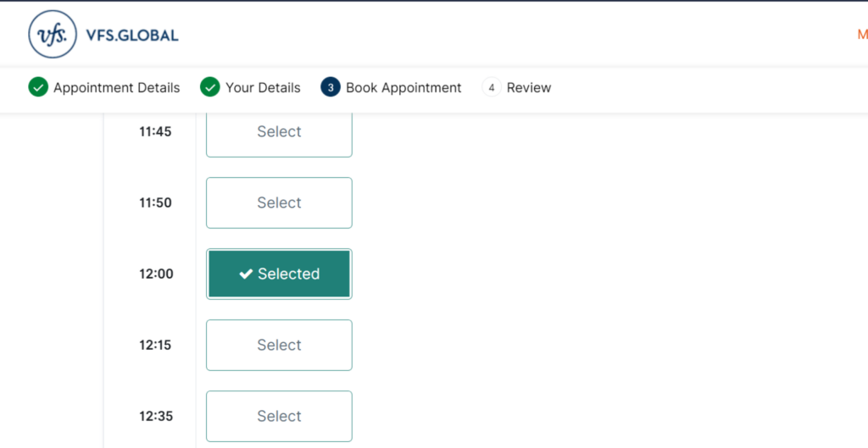Go to Review step
This screenshot has width=868, height=448.
coord(529,88)
